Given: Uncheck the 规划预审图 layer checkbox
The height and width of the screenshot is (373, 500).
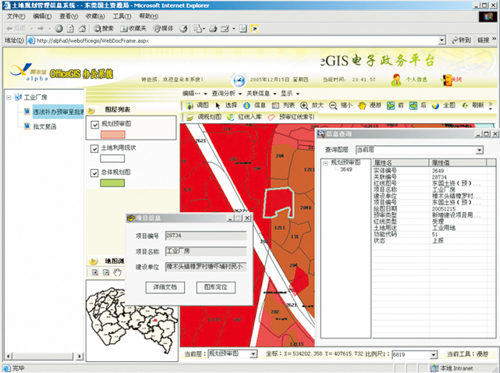Looking at the screenshot, I should click(95, 124).
